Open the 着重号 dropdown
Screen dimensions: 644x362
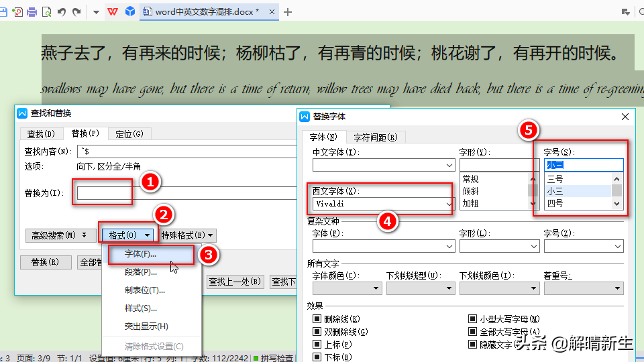click(584, 288)
